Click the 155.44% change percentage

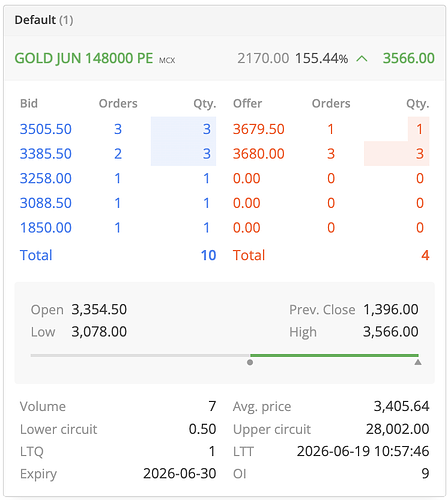(x=321, y=58)
